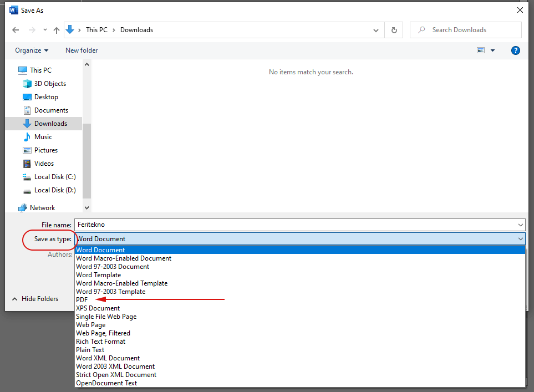
Task: Select XPS Document file type
Action: 300,308
